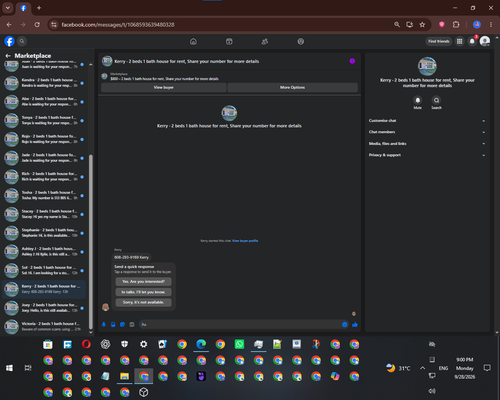Open the Stacey conversation in the chat list
500x400 pixels.
(x=44, y=214)
